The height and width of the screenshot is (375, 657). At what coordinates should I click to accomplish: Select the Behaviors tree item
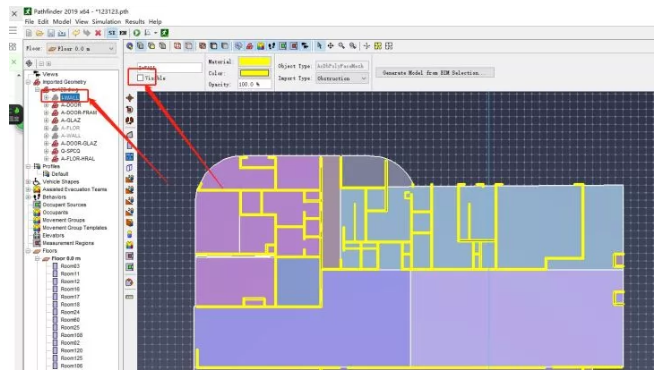pyautogui.click(x=54, y=197)
